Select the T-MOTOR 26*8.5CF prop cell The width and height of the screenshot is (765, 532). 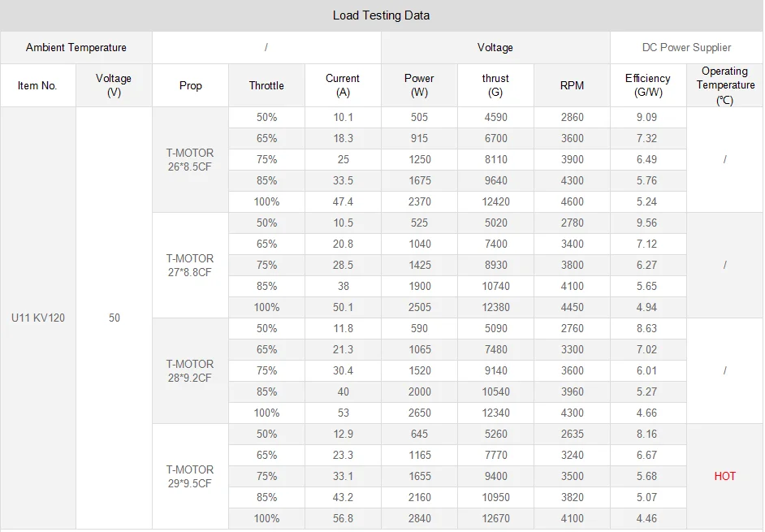190,159
